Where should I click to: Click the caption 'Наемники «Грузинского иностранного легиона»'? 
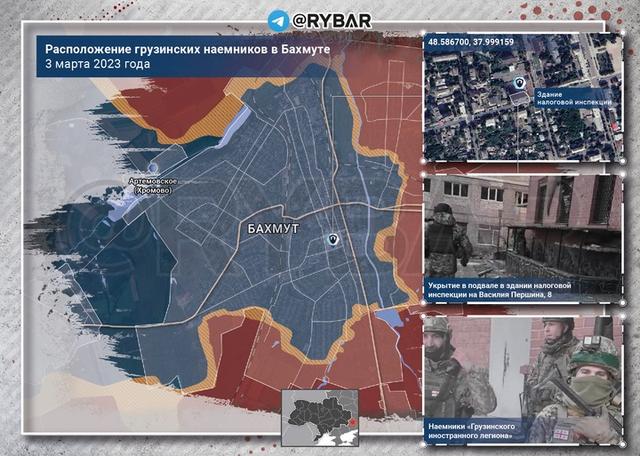[x=471, y=431]
